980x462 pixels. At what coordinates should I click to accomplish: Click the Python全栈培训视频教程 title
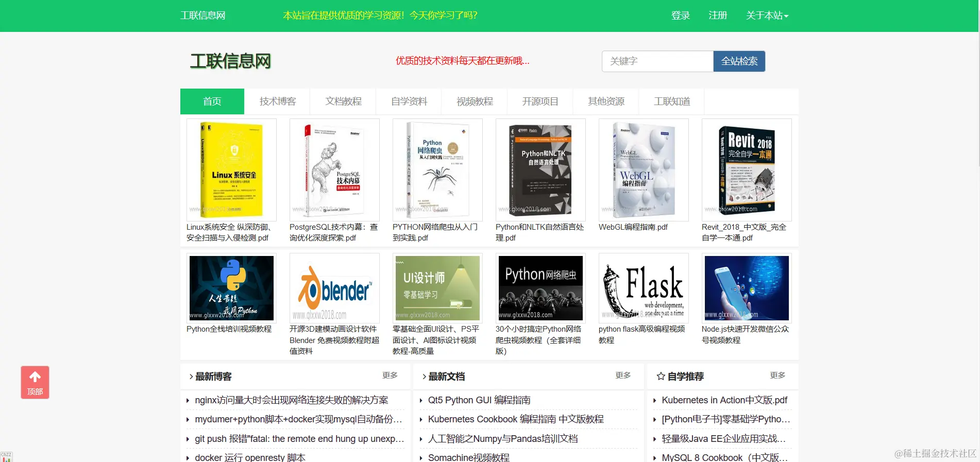click(229, 329)
